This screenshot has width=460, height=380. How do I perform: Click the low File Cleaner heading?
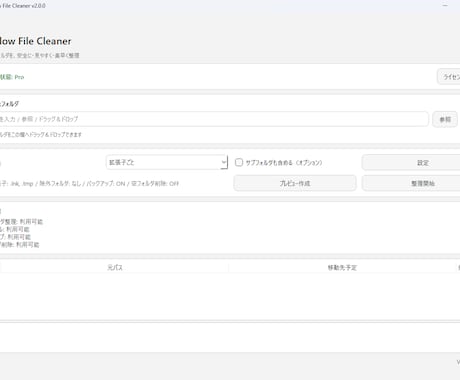[35, 41]
